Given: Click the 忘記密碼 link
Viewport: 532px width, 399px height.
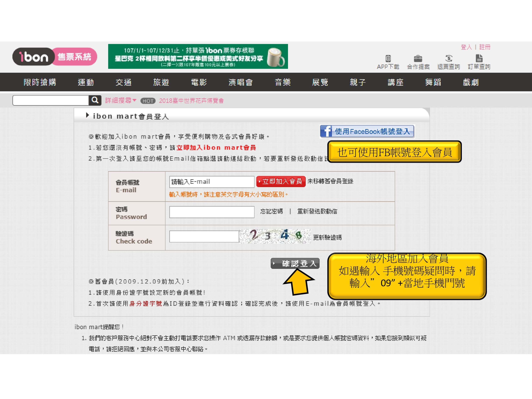Looking at the screenshot, I should coord(271,211).
